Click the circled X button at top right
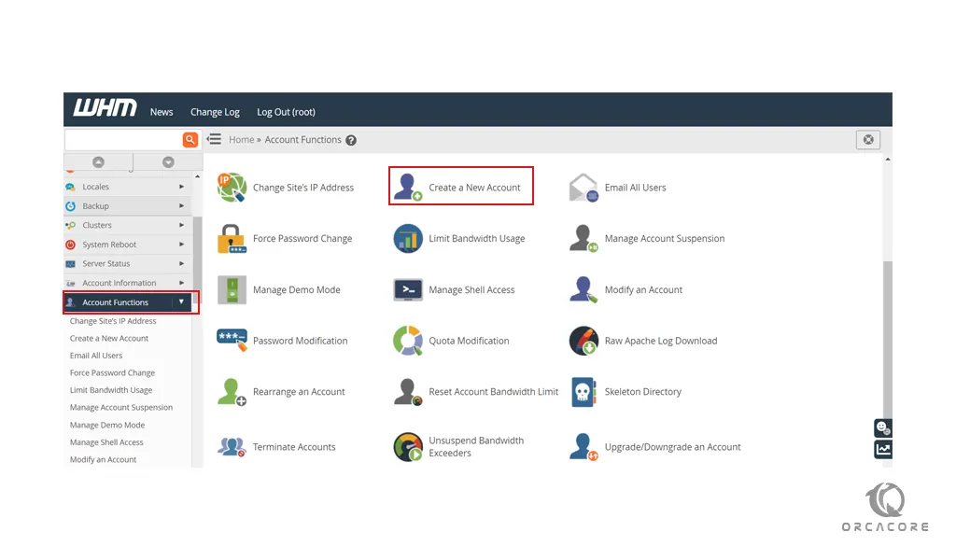The image size is (956, 560). [868, 140]
